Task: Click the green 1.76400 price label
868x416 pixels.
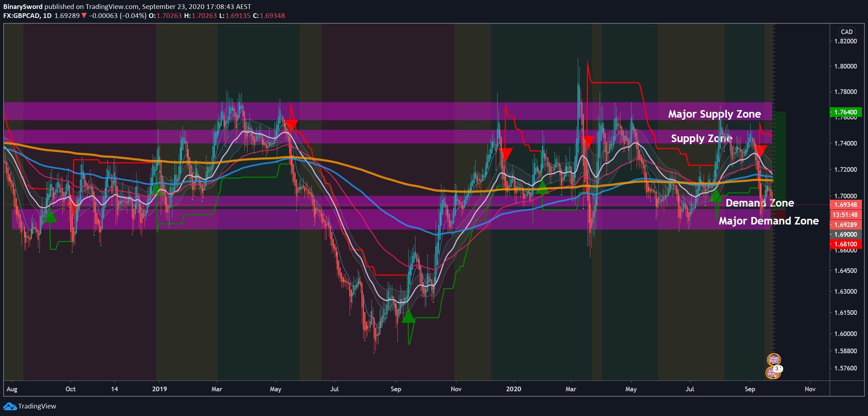Action: point(845,112)
